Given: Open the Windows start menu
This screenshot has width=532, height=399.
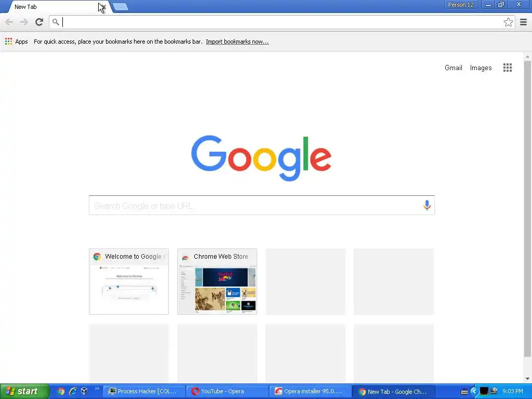Looking at the screenshot, I should [x=24, y=392].
